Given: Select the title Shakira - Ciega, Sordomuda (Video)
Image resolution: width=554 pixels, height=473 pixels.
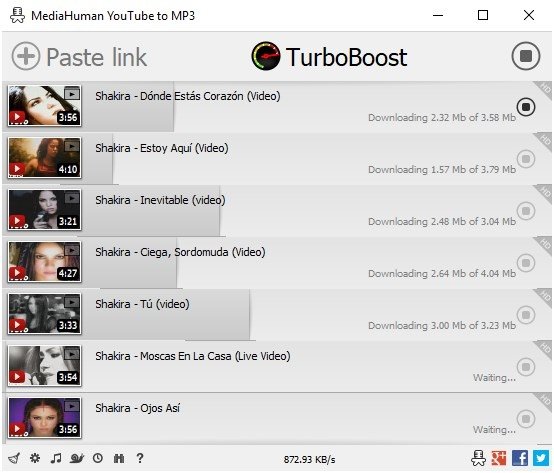Looking at the screenshot, I should pos(180,252).
